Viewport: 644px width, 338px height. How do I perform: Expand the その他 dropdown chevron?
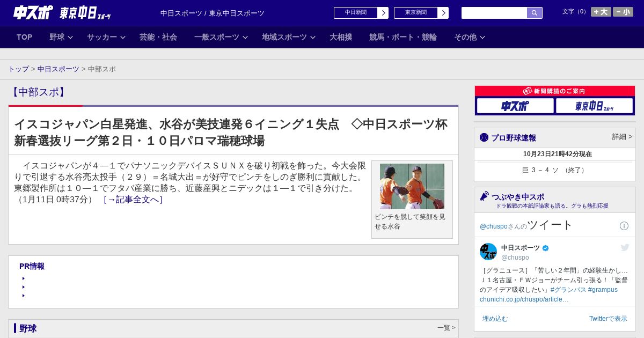[x=482, y=38]
